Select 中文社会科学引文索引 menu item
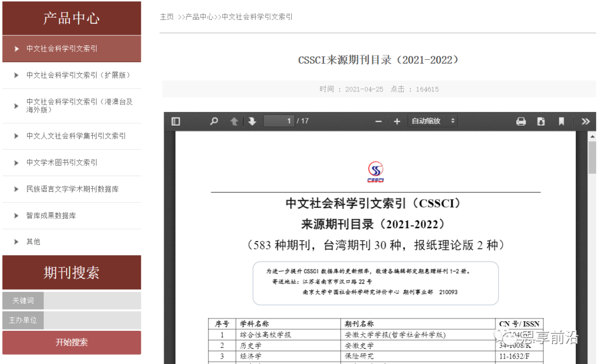599x364 pixels. (x=72, y=49)
